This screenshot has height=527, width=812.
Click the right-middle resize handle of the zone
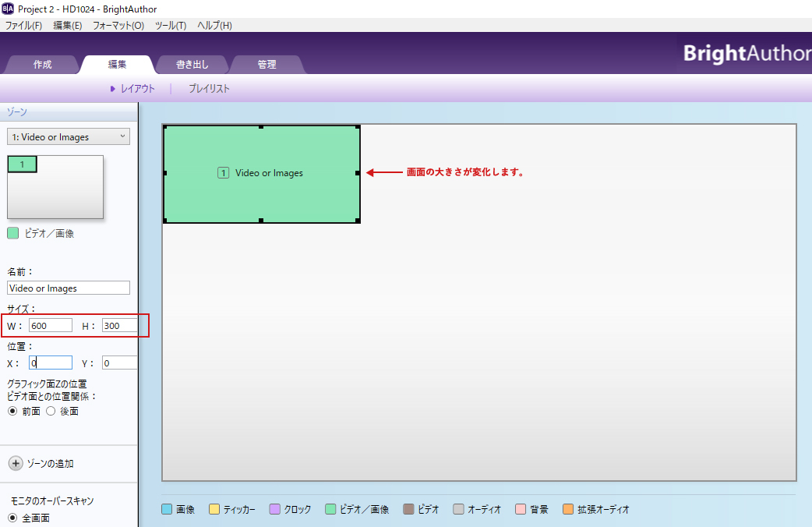(358, 173)
